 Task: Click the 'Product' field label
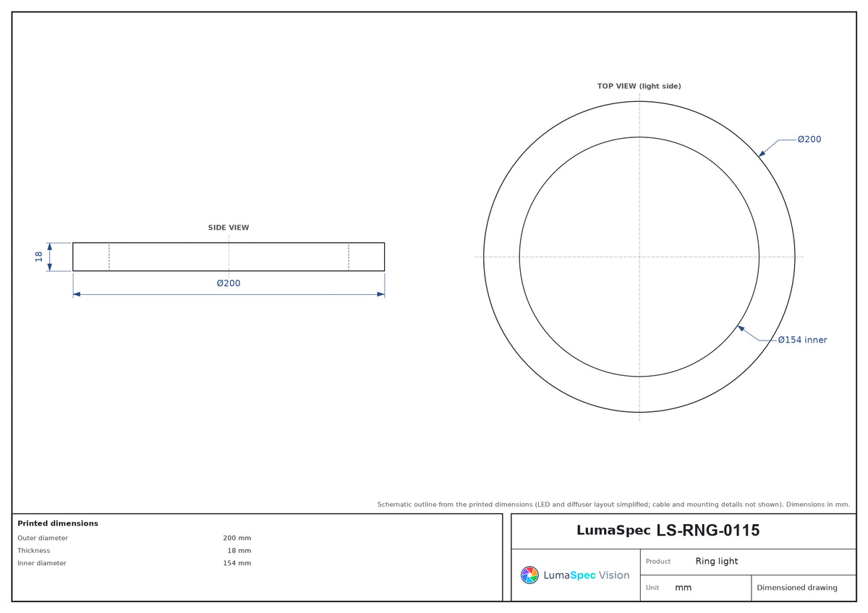point(658,562)
